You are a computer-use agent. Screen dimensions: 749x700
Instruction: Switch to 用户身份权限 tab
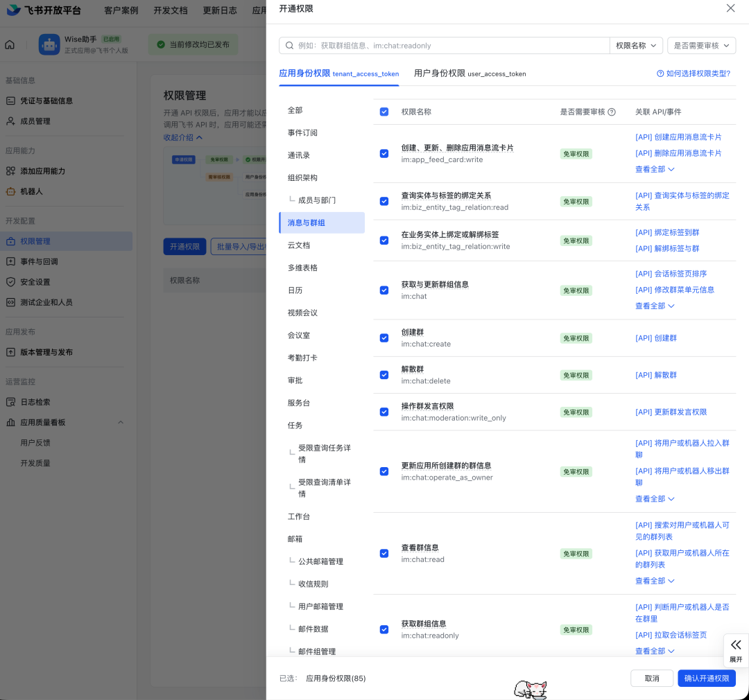[x=470, y=73]
